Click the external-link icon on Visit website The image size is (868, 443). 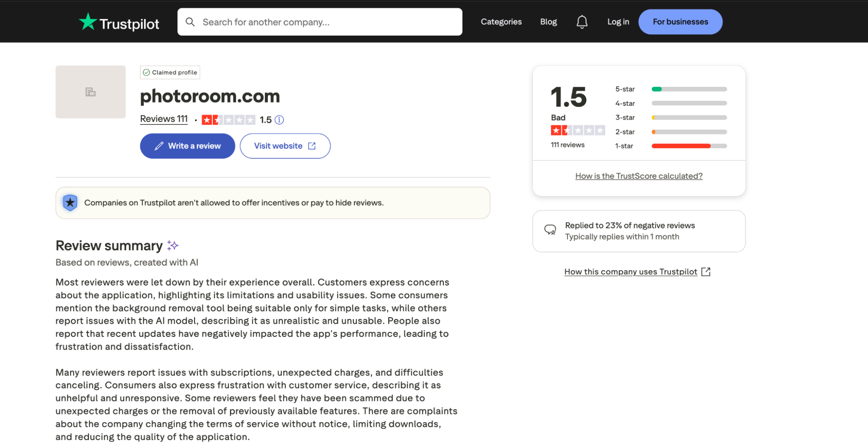point(312,146)
